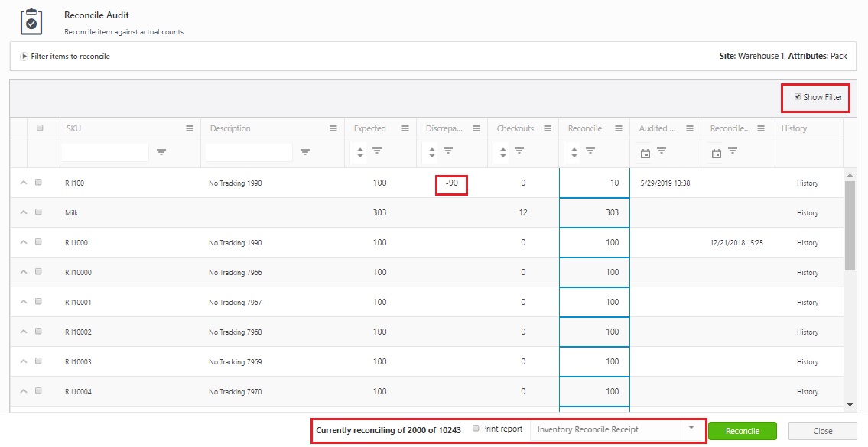Click the Checkouts filter operator icon
This screenshot has width=868, height=447.
[519, 151]
